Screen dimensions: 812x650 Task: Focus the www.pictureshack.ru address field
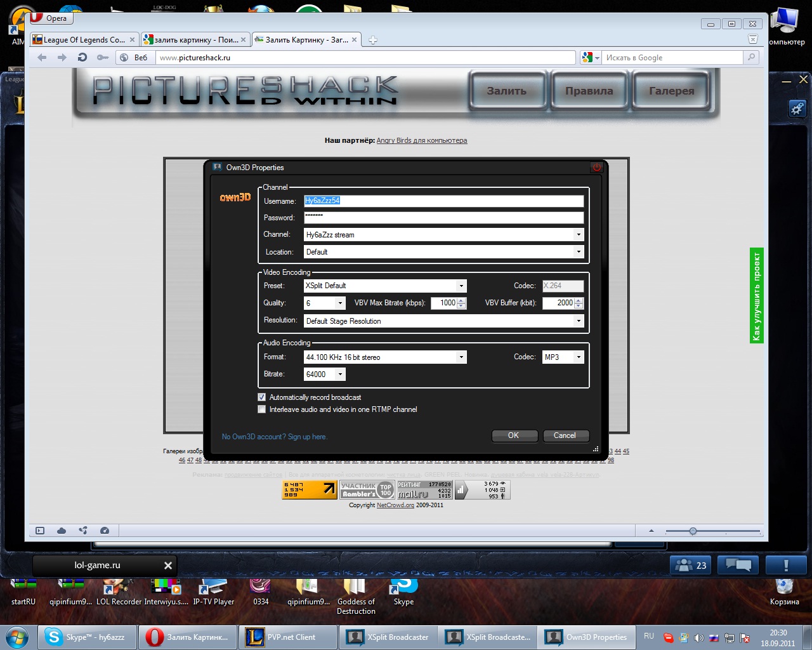click(365, 57)
